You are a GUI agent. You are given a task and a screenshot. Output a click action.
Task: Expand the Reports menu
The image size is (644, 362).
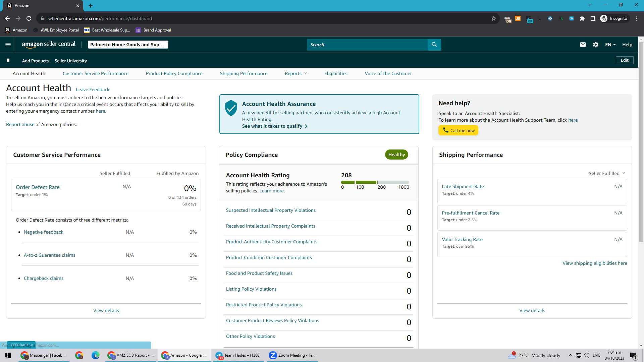tap(296, 73)
